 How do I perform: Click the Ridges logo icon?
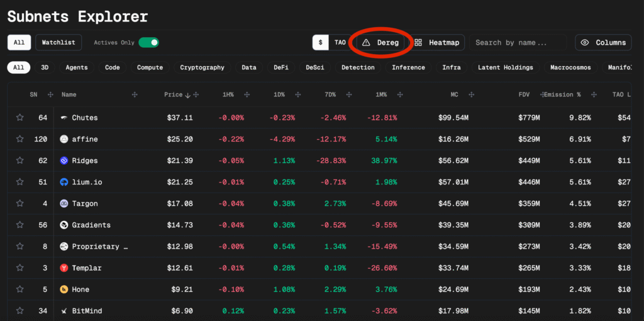point(64,160)
